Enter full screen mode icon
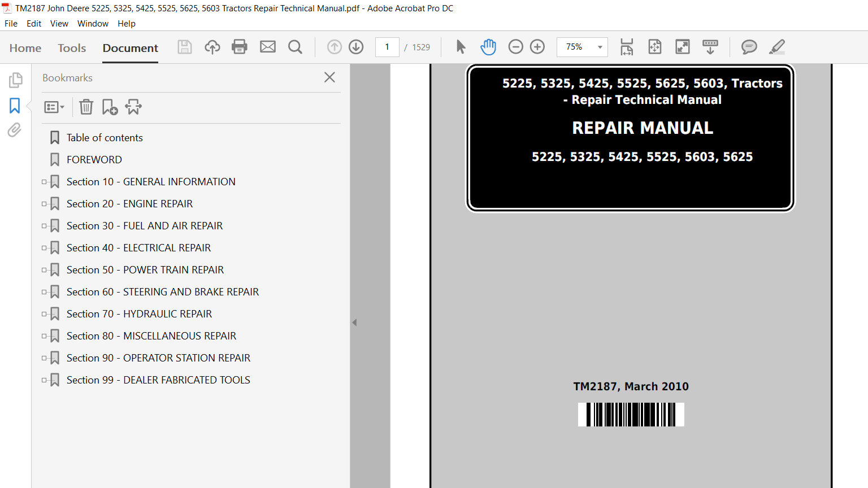This screenshot has width=868, height=488. [x=683, y=47]
